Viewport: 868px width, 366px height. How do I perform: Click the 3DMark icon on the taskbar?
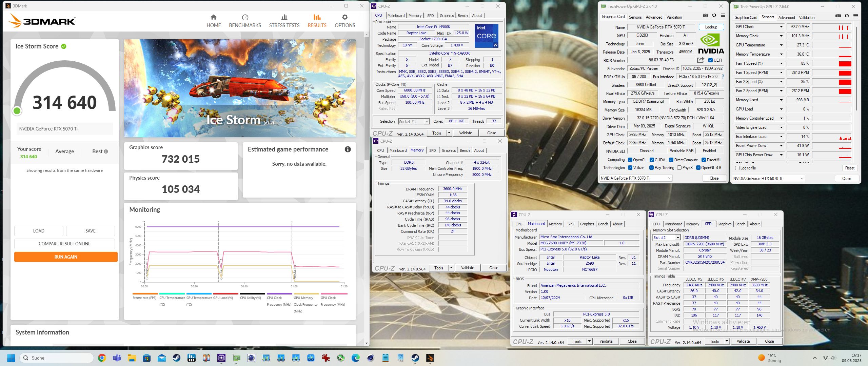tap(430, 358)
